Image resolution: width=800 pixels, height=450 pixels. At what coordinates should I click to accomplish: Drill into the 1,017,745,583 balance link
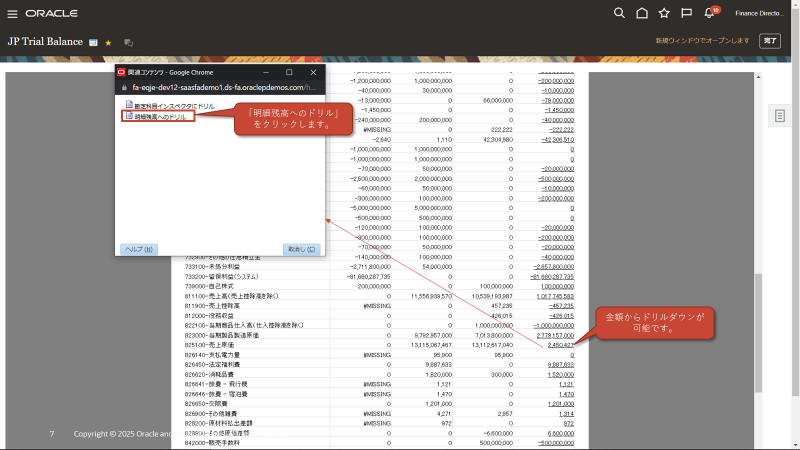[555, 296]
